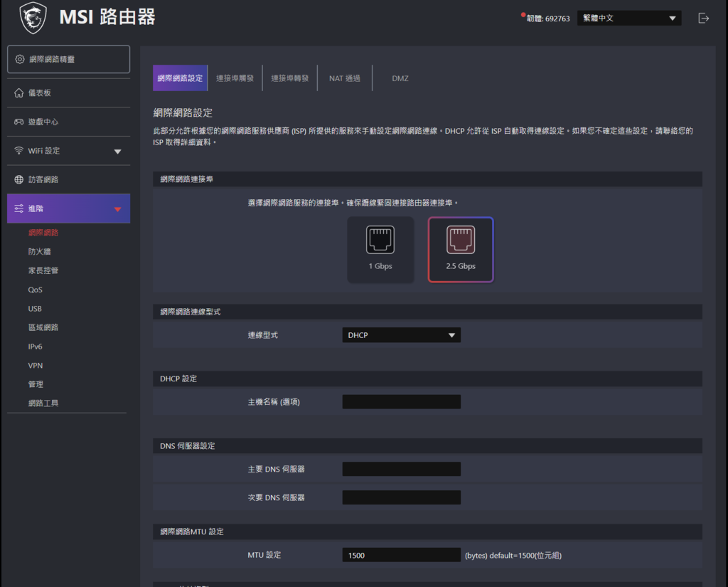Open the 連線型式 DHCP dropdown
Screen dimensions: 728x587
click(401, 335)
